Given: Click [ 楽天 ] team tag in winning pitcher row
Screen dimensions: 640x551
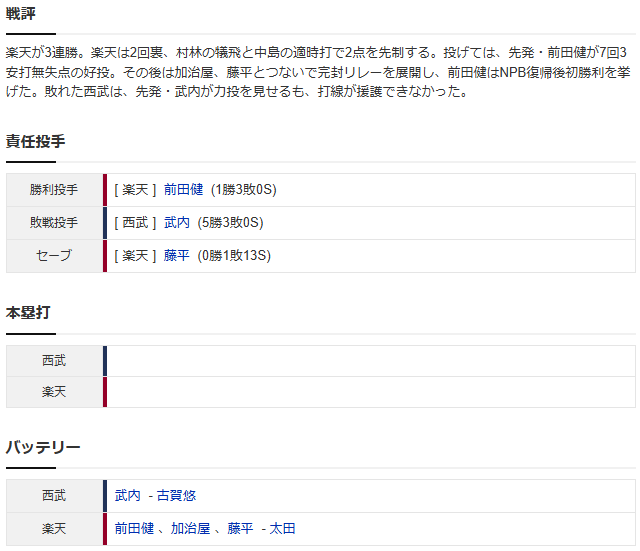Looking at the screenshot, I should click(135, 189).
